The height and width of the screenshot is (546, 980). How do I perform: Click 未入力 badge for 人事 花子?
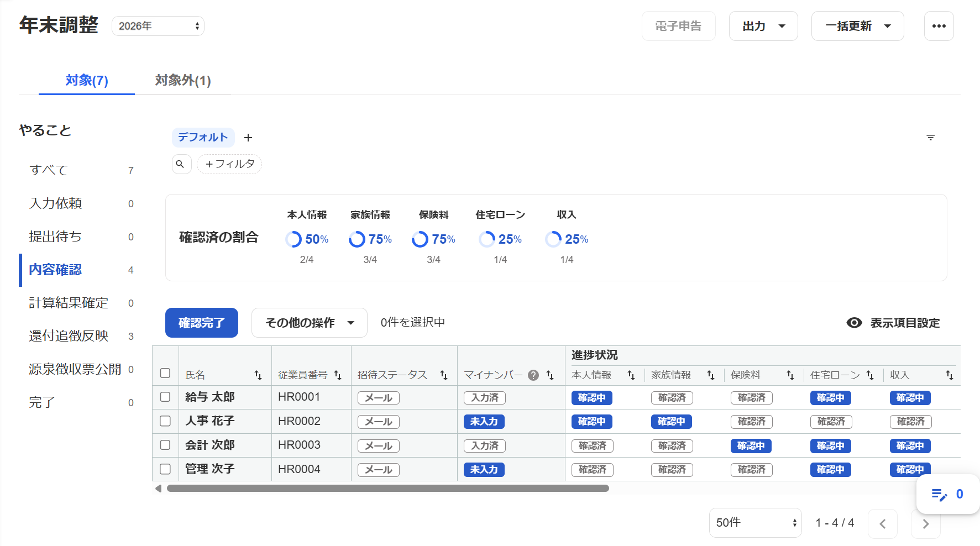click(x=484, y=422)
